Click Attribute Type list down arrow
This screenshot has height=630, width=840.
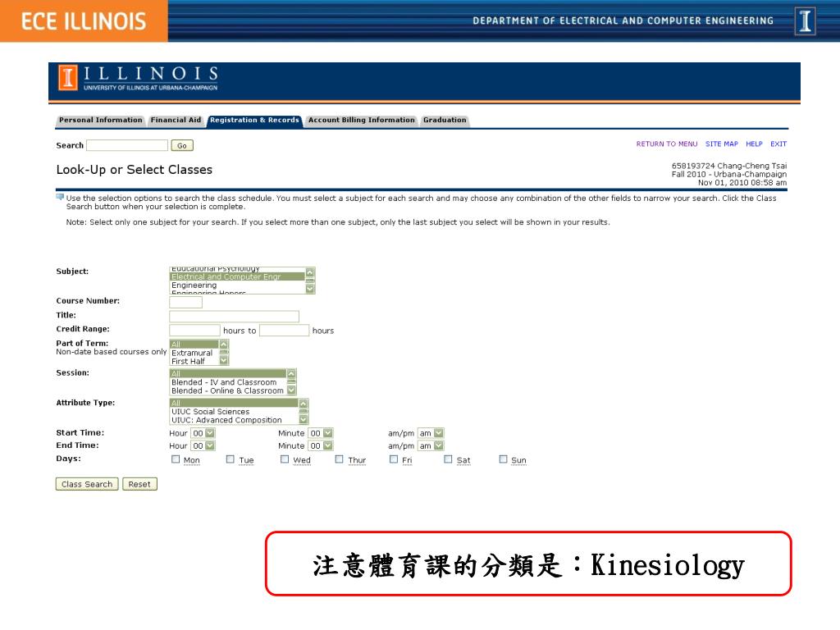point(304,419)
